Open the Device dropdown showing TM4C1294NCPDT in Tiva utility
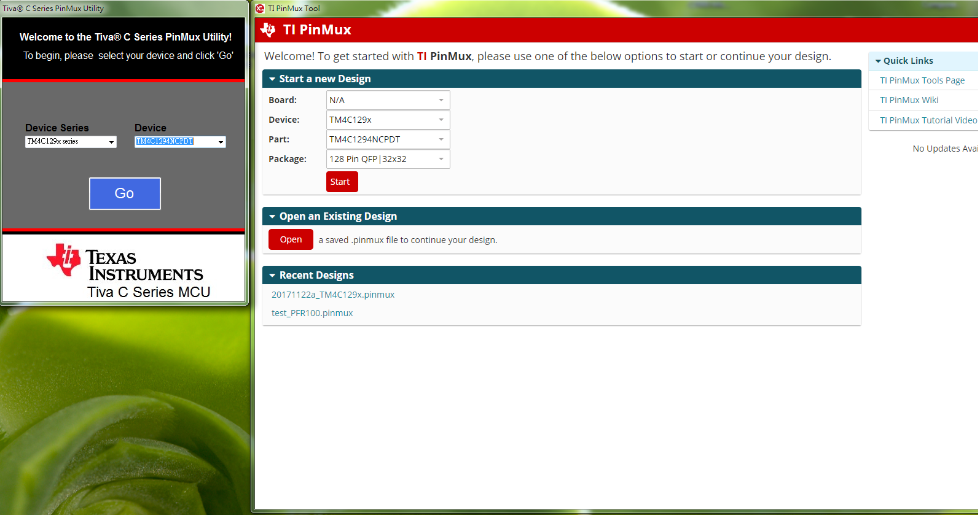The image size is (980, 515). coord(180,142)
